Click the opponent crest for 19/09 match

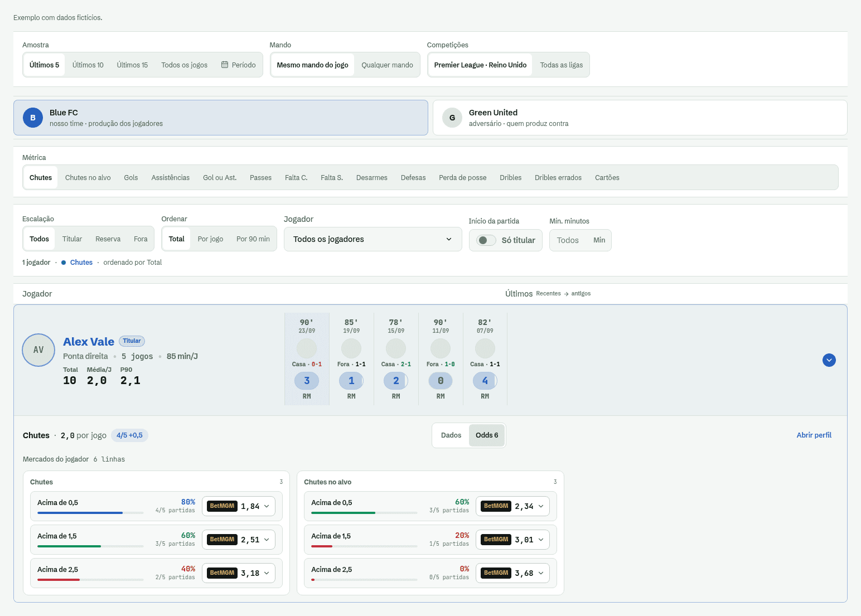point(351,348)
